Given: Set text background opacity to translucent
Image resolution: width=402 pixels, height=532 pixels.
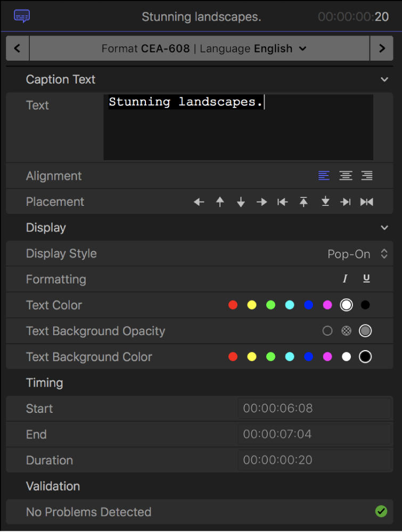Looking at the screenshot, I should (x=346, y=330).
